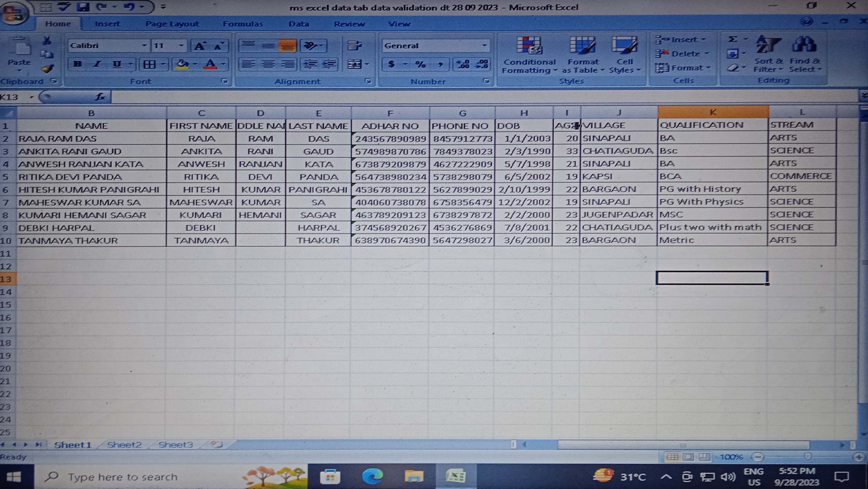Image resolution: width=868 pixels, height=489 pixels.
Task: Click the AutoSum sigma icon
Action: (x=732, y=39)
